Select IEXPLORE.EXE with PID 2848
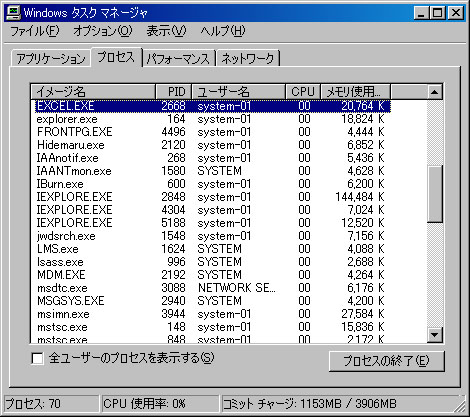The height and width of the screenshot is (417, 470). [x=213, y=197]
